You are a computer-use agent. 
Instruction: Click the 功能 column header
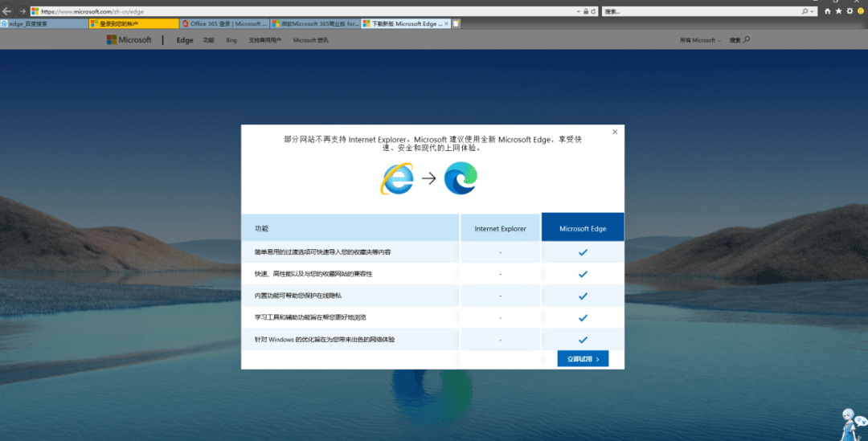click(350, 228)
